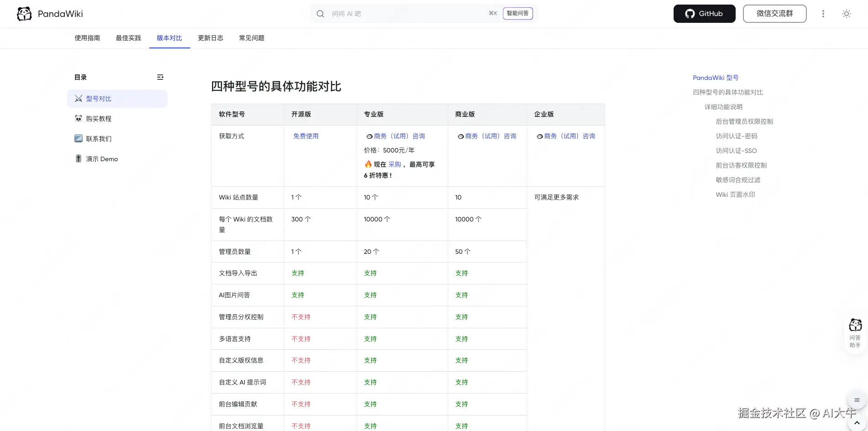The height and width of the screenshot is (431, 868).
Task: Click the chart icon beside 联系我们
Action: (78, 139)
